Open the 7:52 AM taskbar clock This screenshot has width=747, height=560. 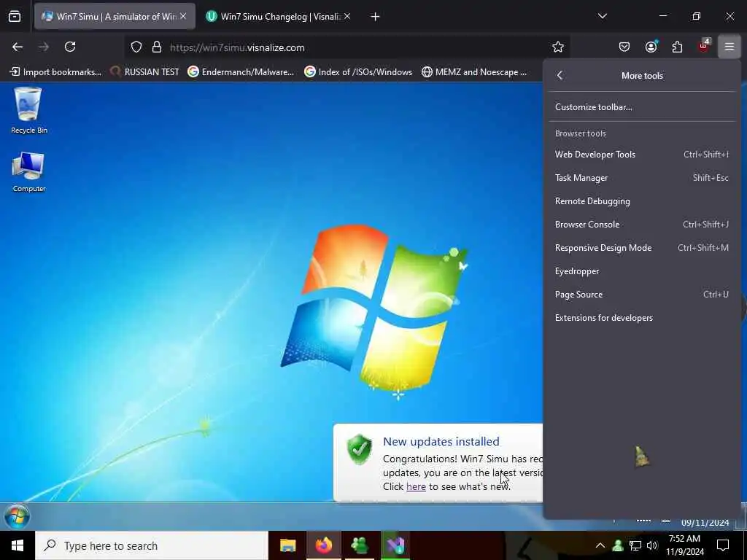(x=684, y=545)
